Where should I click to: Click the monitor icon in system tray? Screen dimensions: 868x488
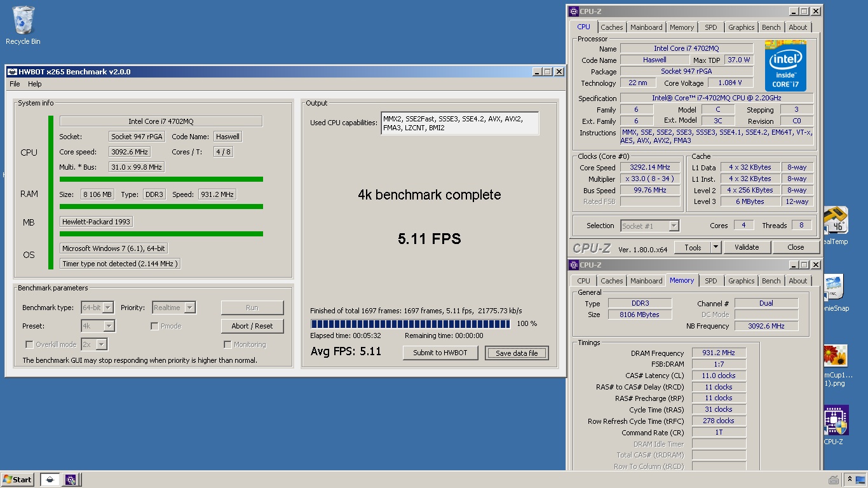click(x=860, y=480)
